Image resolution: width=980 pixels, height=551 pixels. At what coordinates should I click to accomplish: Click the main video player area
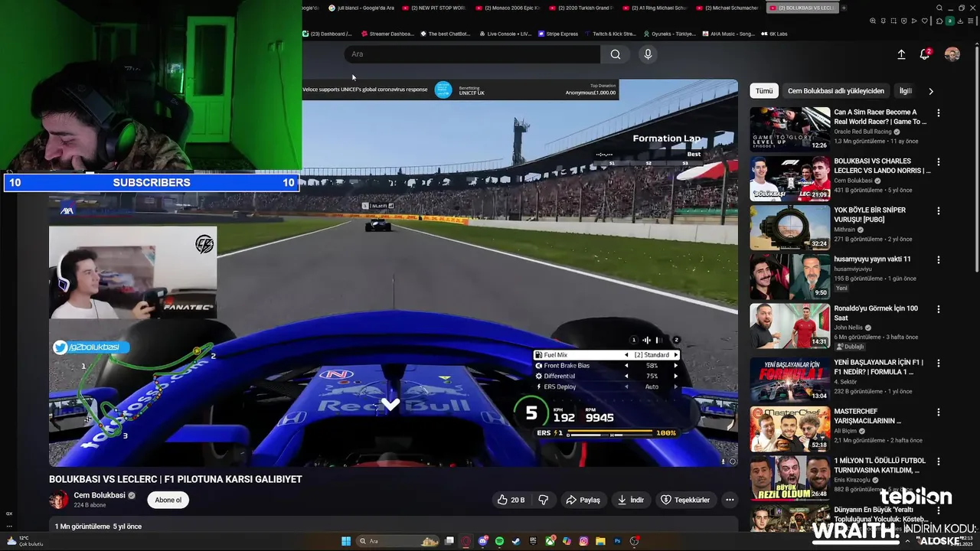click(394, 272)
